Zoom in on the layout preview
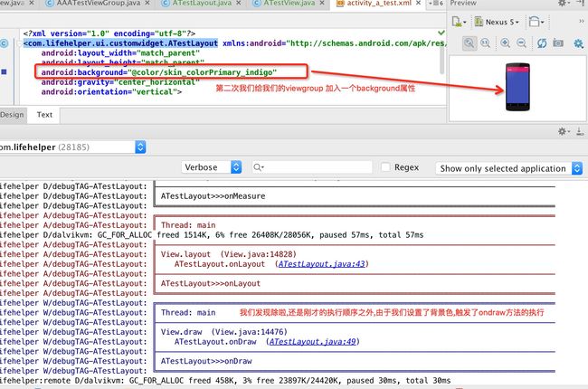Image resolution: width=588 pixels, height=389 pixels. (505, 43)
